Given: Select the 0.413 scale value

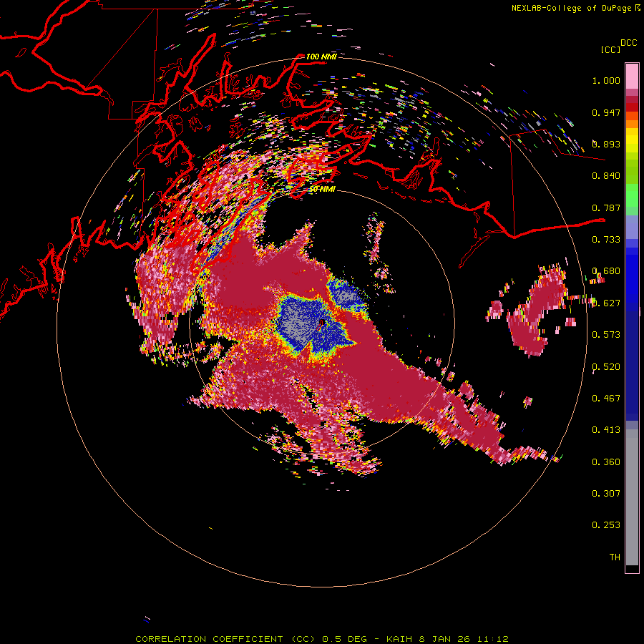Looking at the screenshot, I should tap(606, 430).
